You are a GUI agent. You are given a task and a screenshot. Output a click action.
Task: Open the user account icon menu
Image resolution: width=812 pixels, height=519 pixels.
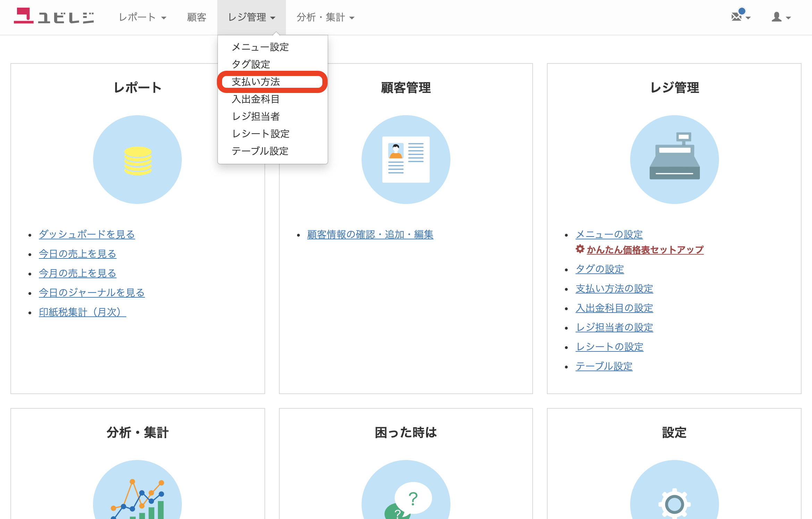[x=781, y=17]
